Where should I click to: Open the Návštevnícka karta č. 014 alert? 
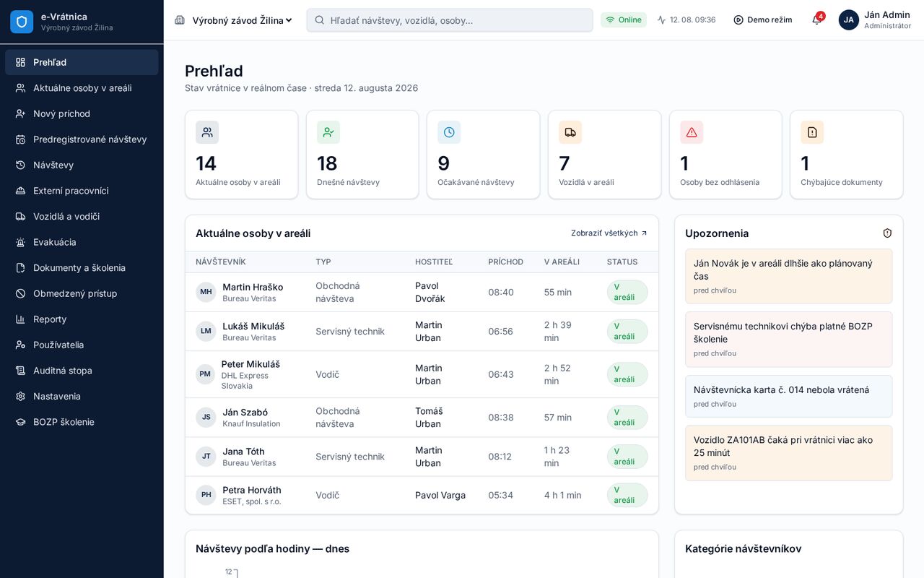[x=789, y=396]
